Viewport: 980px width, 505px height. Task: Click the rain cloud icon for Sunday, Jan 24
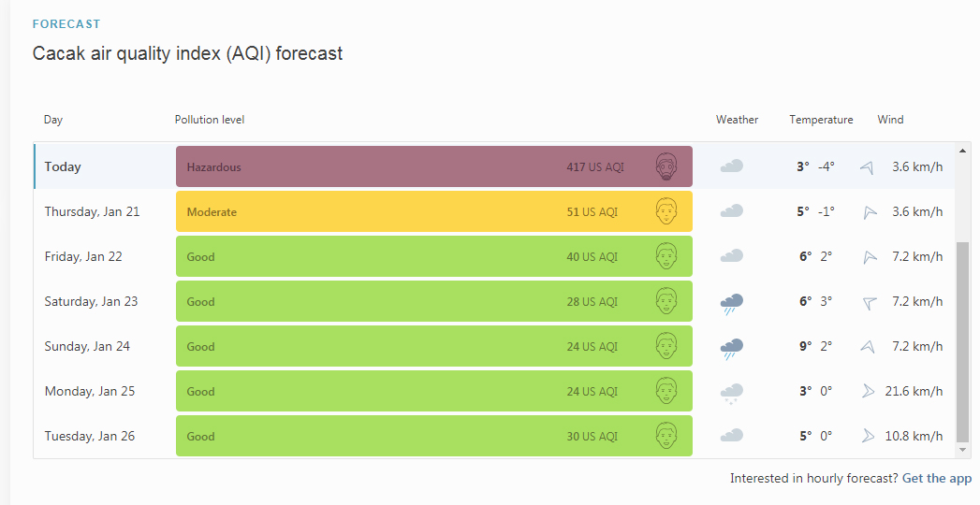(731, 348)
